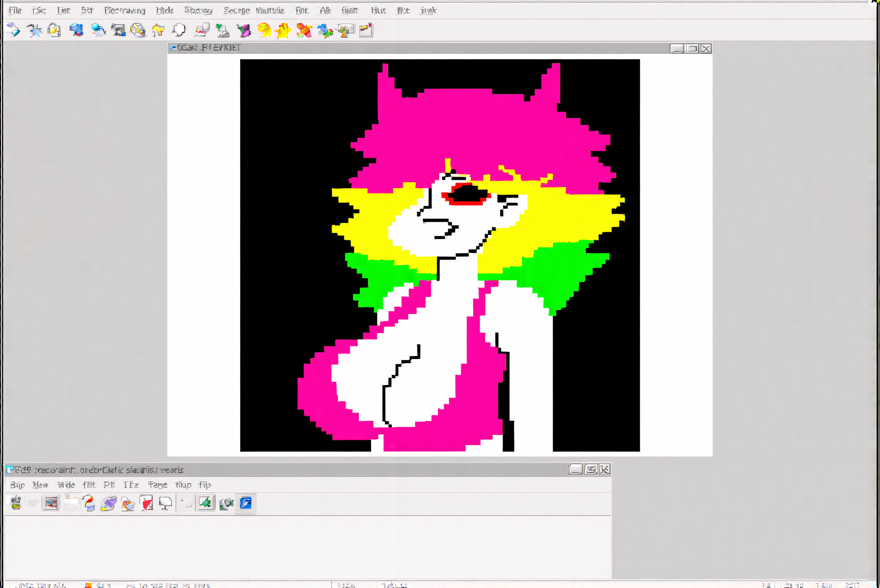The height and width of the screenshot is (588, 880).
Task: Click the yellow star icon in the main toolbar
Action: pos(283,30)
